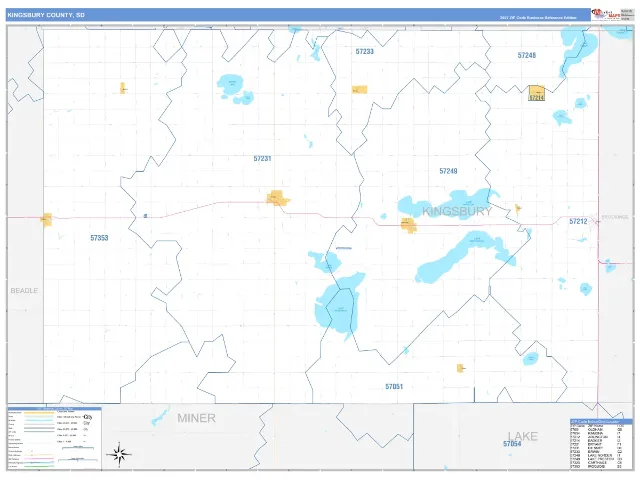Click the faint BROOKINGS county label

click(x=614, y=217)
